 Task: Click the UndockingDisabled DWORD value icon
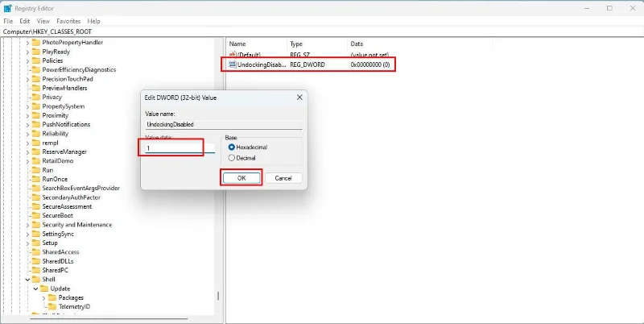[233, 64]
